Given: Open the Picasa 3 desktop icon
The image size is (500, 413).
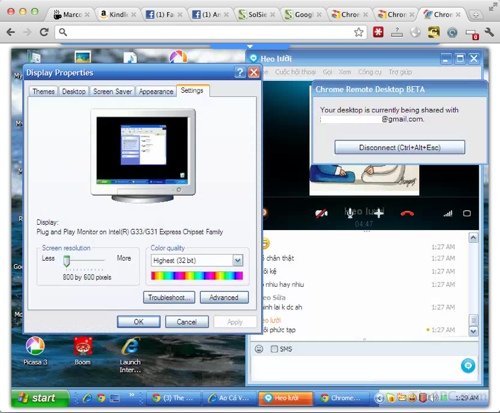Looking at the screenshot, I should tap(35, 351).
